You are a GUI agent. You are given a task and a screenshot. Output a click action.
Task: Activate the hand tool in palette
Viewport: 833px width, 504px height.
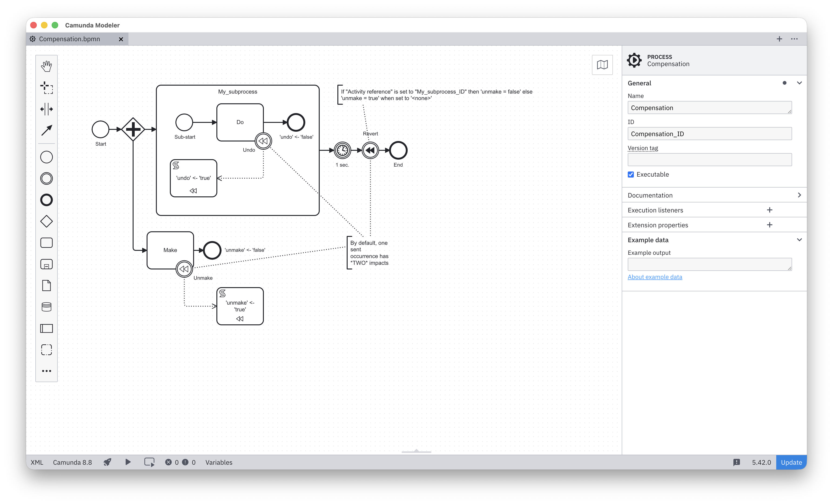click(46, 66)
